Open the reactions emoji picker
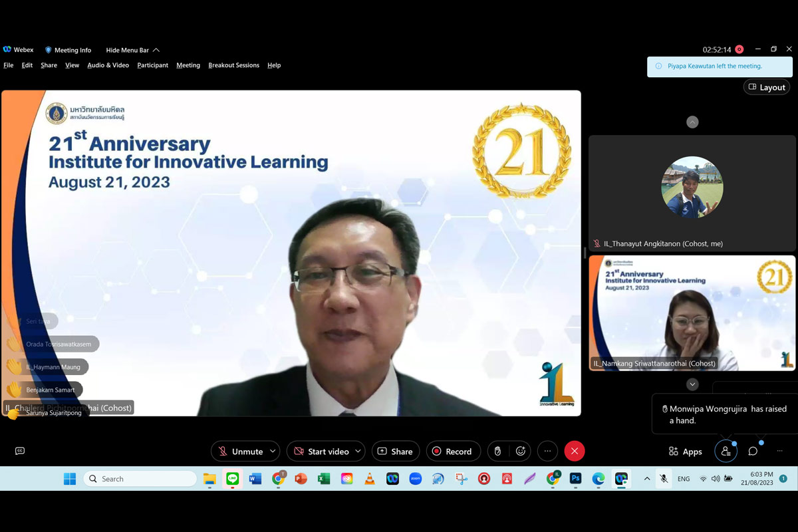798x532 pixels. 521,452
